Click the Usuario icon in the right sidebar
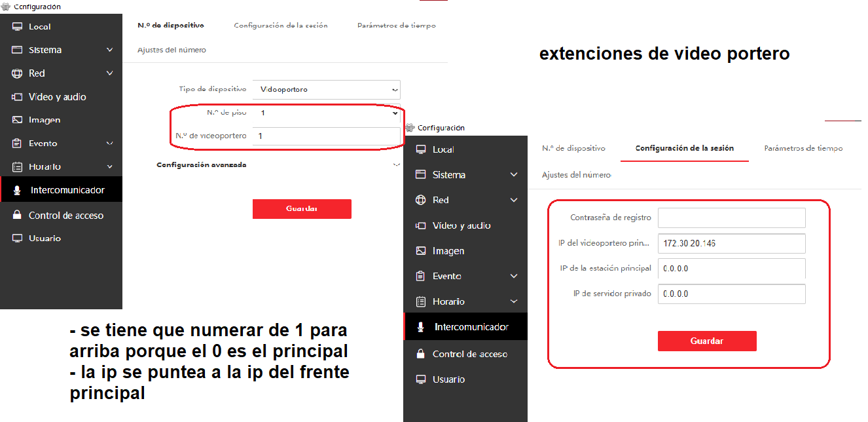Viewport: 868px width, 422px height. [x=421, y=379]
